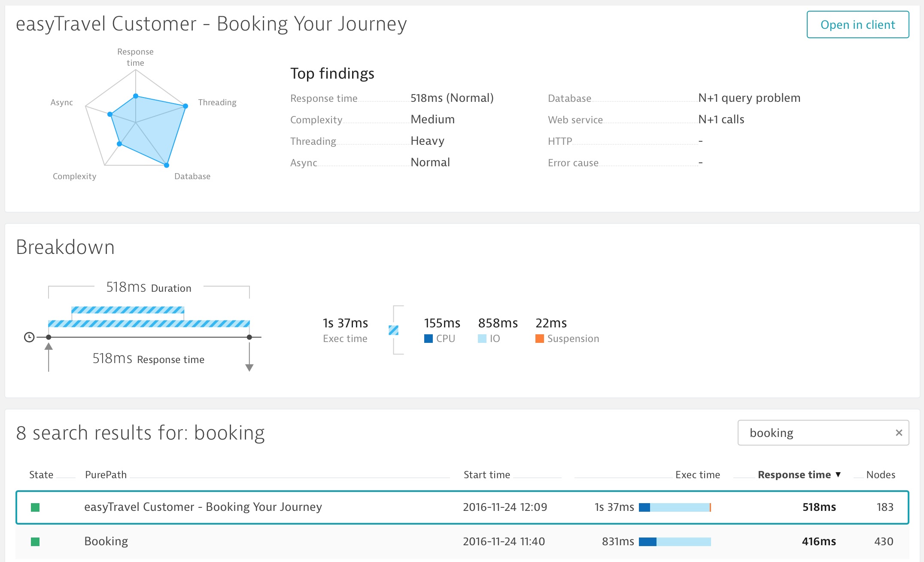Click the N+1 query problem finding
Viewport: 924px width, 562px height.
point(749,98)
